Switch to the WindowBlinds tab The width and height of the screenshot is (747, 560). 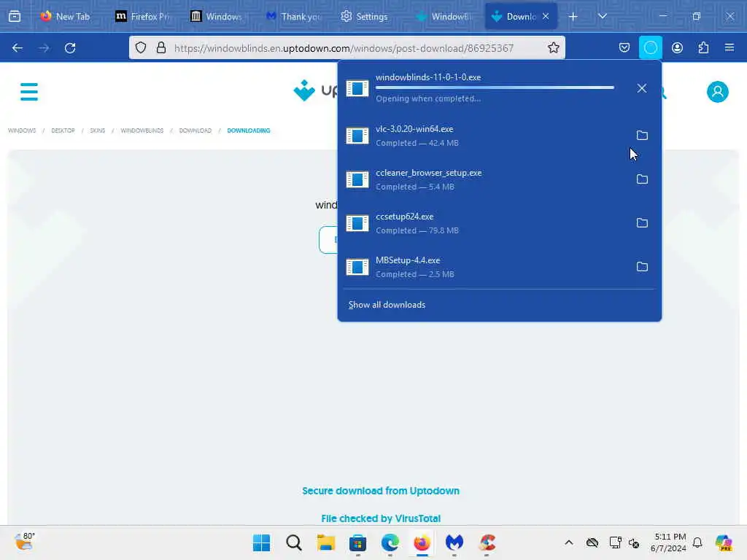tap(443, 16)
